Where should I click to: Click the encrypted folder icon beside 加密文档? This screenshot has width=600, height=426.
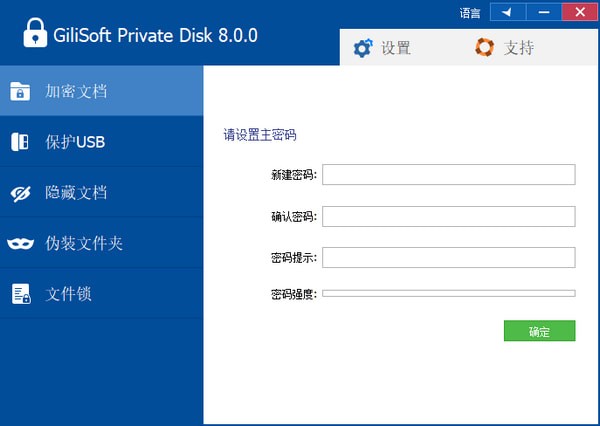point(20,92)
